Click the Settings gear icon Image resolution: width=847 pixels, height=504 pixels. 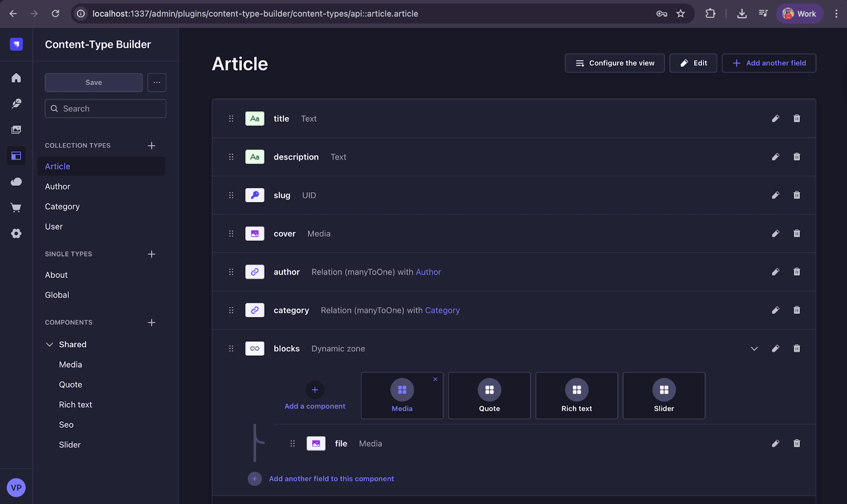[x=16, y=233]
